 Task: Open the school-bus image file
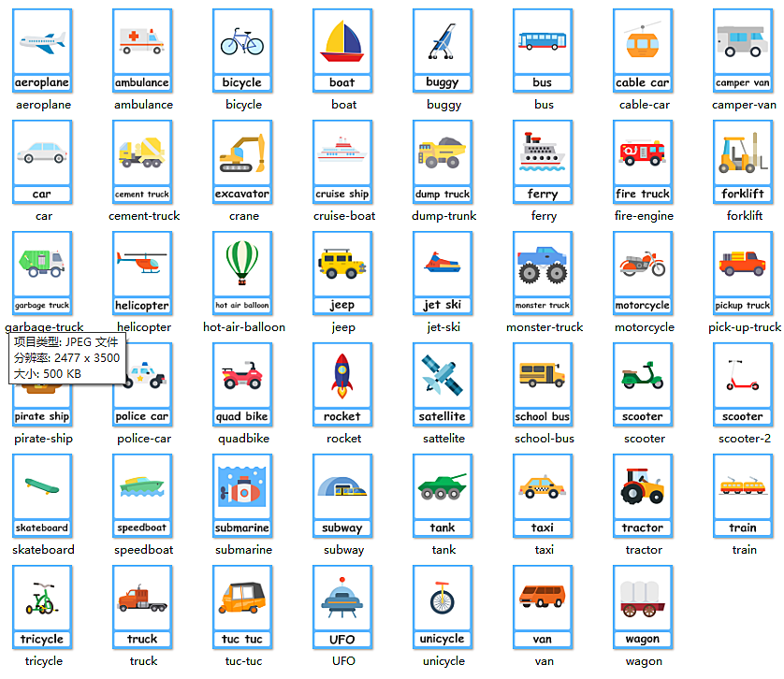click(543, 384)
